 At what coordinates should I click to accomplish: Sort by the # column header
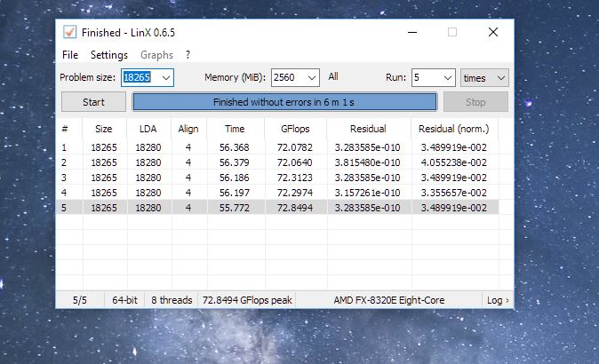pyautogui.click(x=69, y=129)
